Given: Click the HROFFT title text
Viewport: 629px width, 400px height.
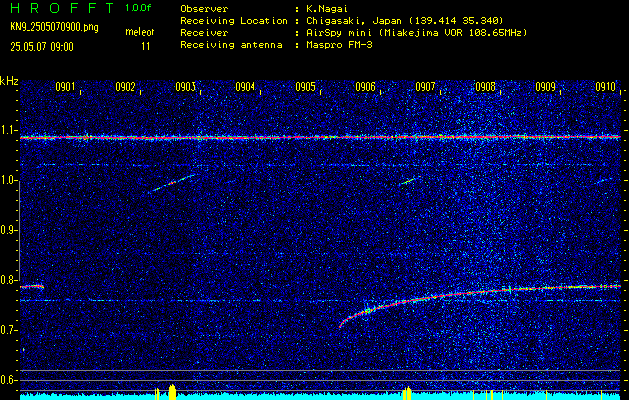Looking at the screenshot, I should coord(63,8).
